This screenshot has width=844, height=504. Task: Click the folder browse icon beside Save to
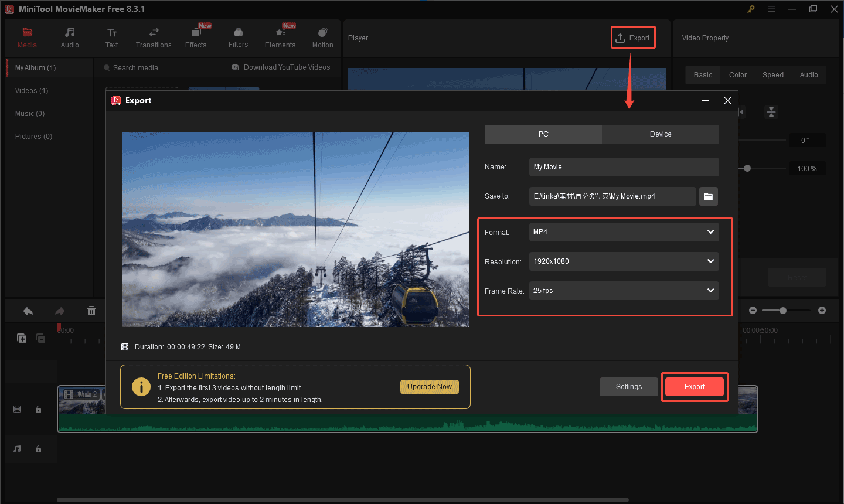point(708,196)
